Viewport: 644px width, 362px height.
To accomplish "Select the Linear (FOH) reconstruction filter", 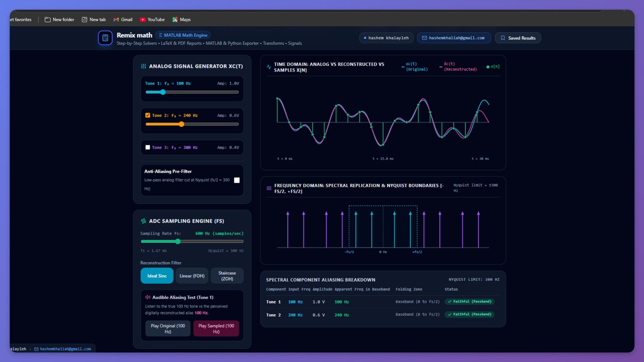I will tap(192, 276).
